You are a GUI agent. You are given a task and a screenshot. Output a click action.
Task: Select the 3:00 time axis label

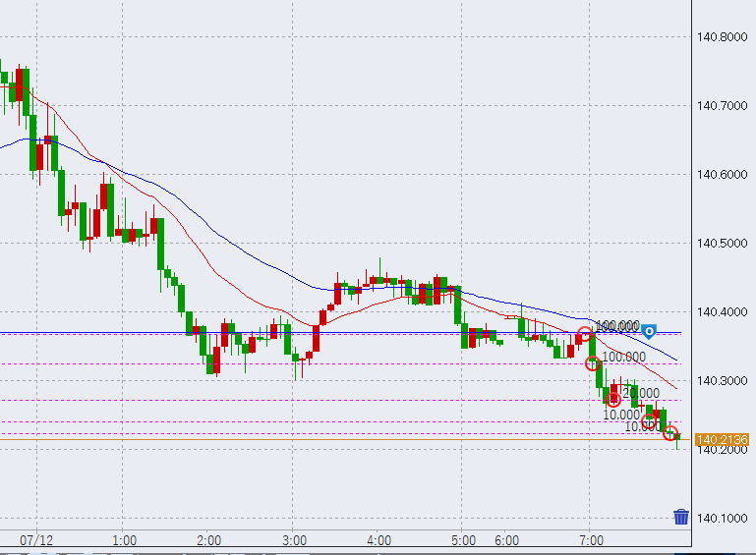[x=294, y=540]
